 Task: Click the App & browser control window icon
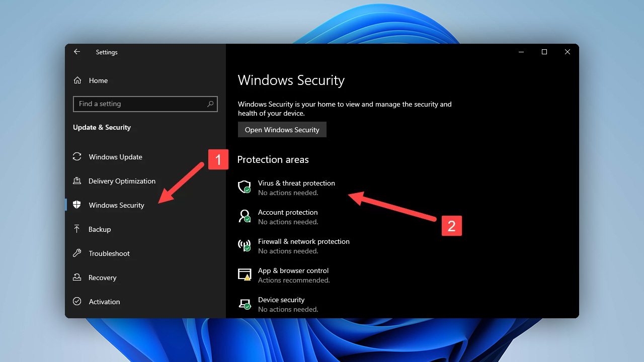pos(244,275)
